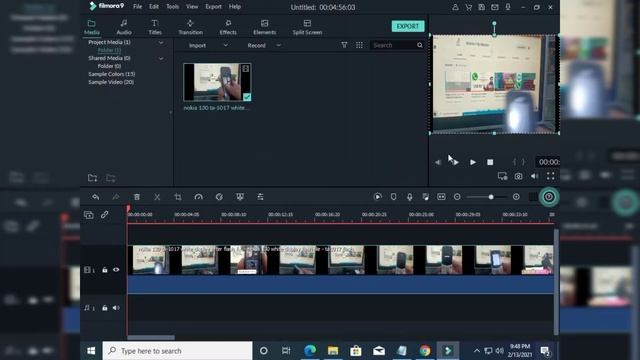Click the Speed gauge icon
The image size is (640, 360).
198,197
